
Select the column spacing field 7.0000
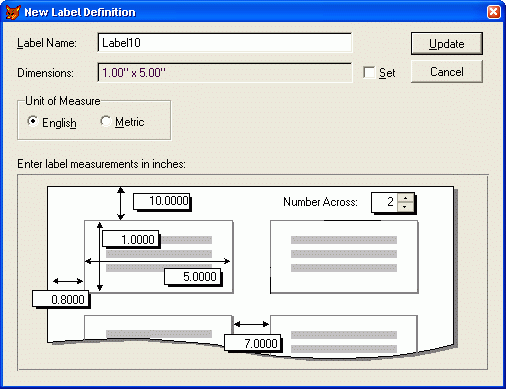[253, 343]
